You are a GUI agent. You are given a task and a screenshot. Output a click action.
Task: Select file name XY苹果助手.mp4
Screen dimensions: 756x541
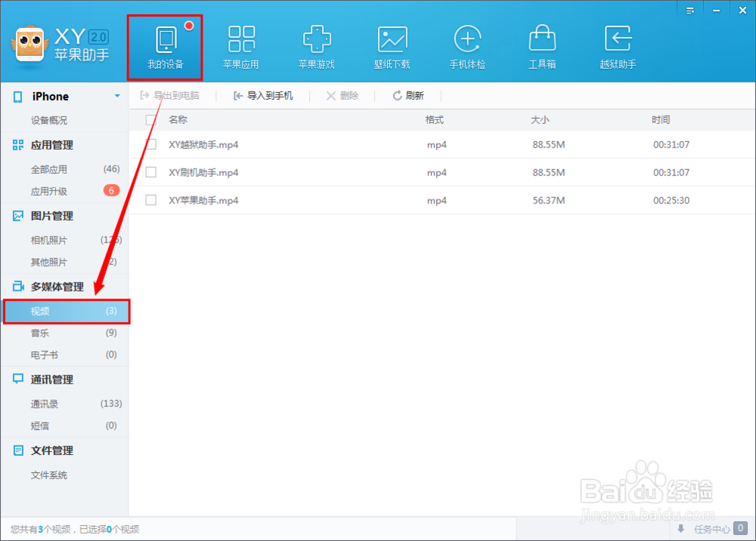203,200
